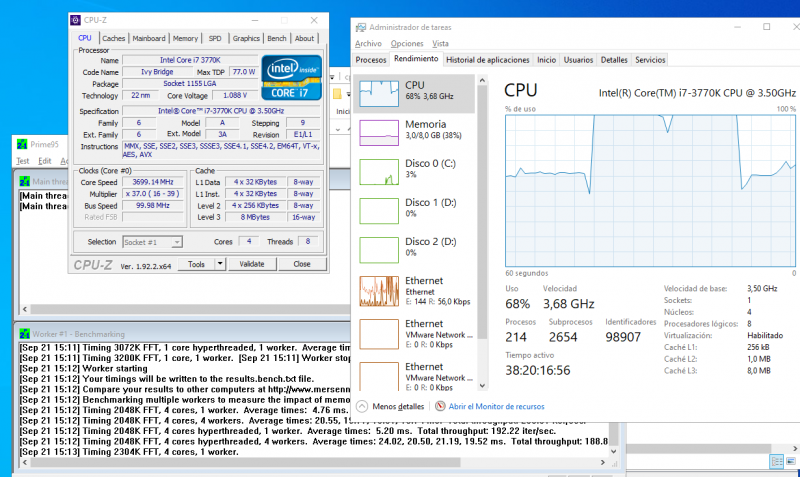Select the Memoria thumbnail graph

pos(379,133)
